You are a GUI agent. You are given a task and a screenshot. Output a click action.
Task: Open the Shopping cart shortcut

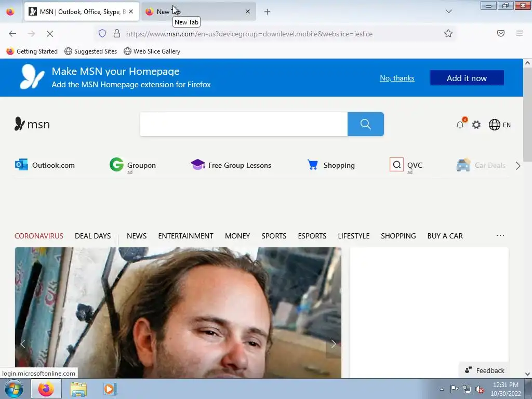point(331,165)
